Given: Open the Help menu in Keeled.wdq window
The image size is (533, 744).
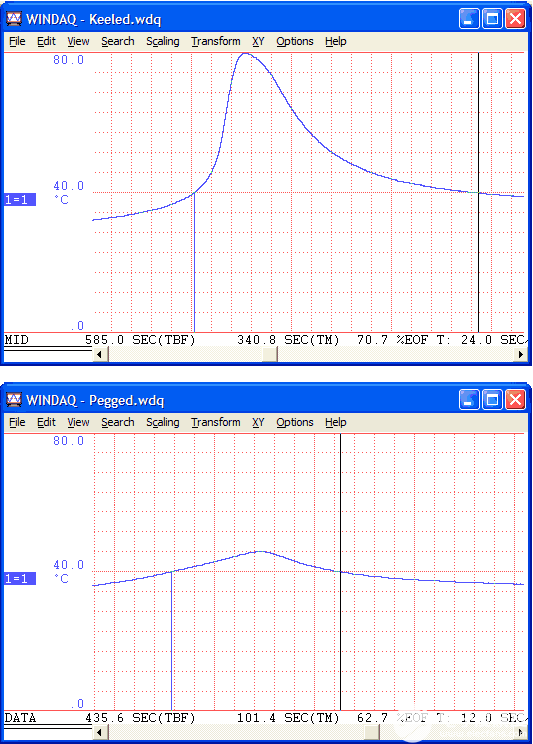Looking at the screenshot, I should tap(336, 42).
